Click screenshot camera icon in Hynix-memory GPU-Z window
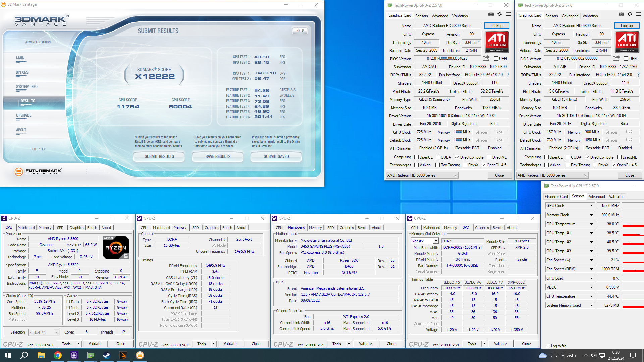Screen dimensions: 644x362 [621, 14]
